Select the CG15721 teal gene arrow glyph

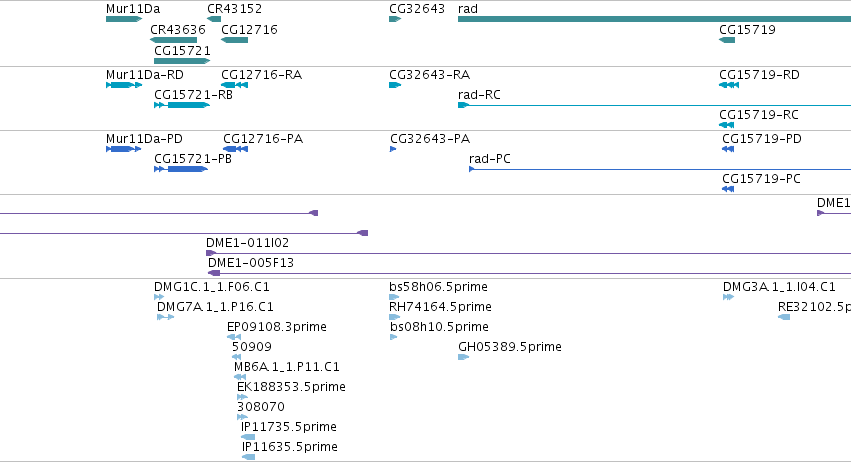[x=182, y=61]
